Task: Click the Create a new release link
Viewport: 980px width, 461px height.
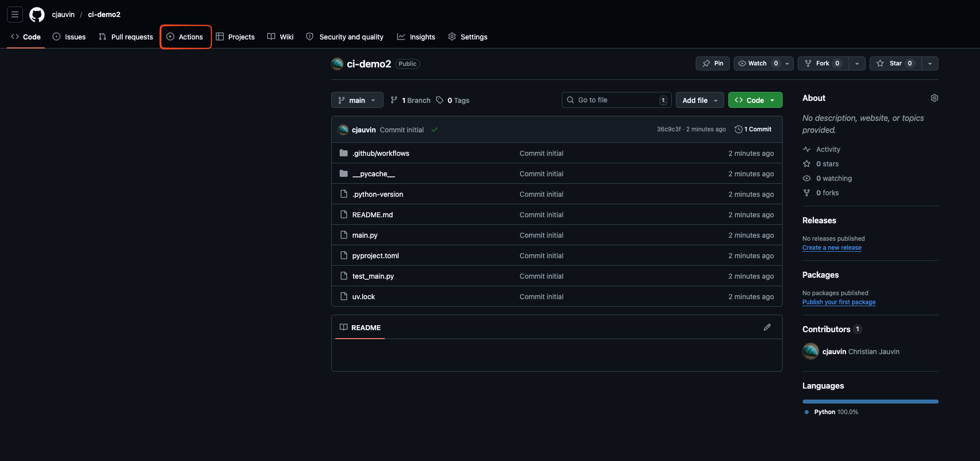Action: point(832,248)
